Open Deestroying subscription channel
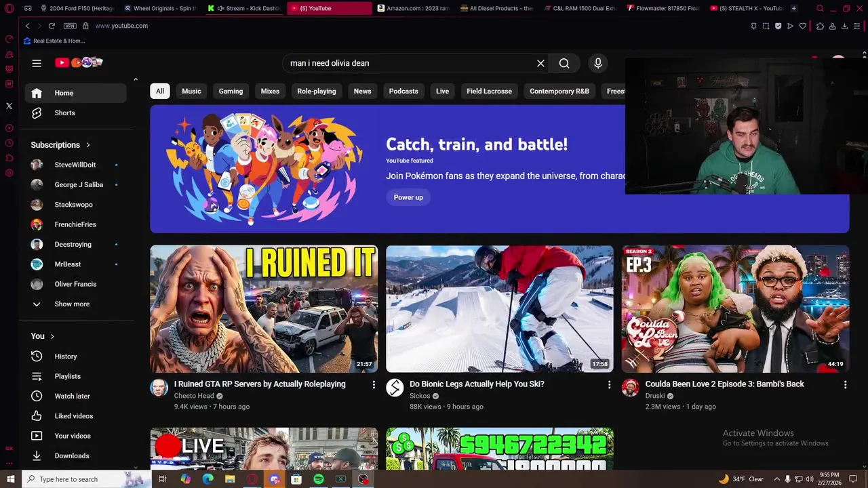Screen dimensions: 868x488 [x=76, y=244]
